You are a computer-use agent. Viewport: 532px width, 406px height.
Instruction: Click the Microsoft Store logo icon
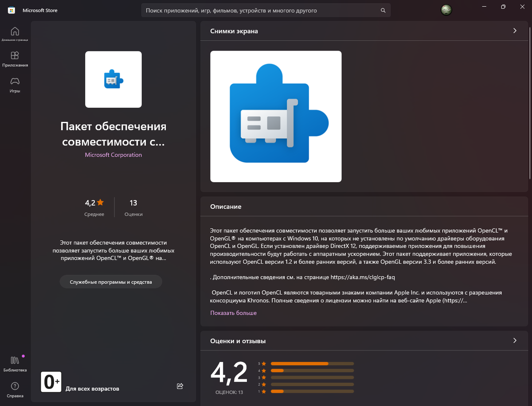click(x=12, y=10)
